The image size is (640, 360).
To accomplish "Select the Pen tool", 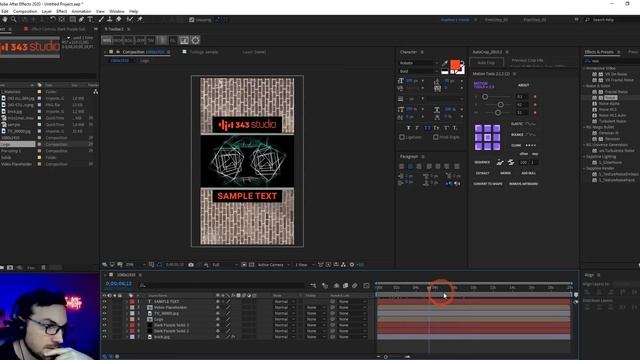I will coord(81,19).
